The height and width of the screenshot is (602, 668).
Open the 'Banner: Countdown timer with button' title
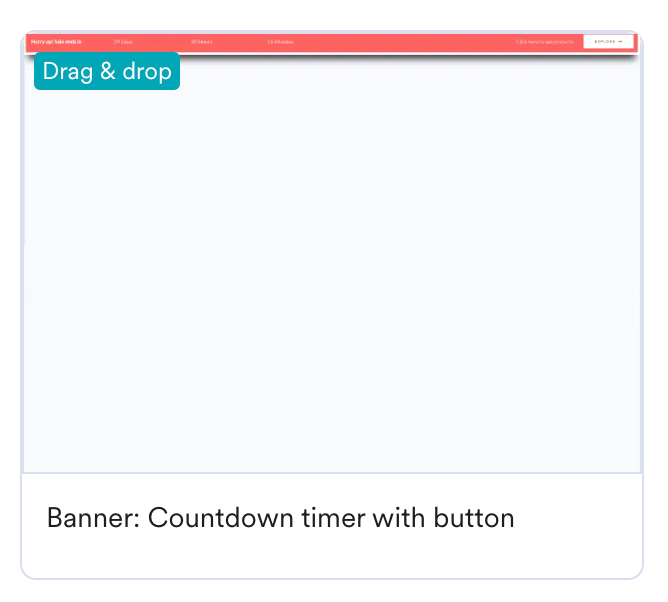click(280, 518)
